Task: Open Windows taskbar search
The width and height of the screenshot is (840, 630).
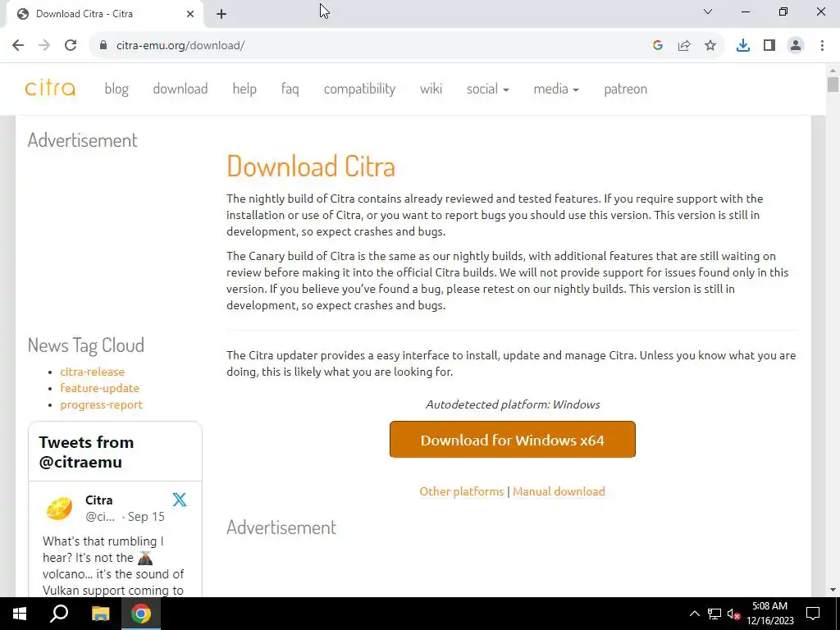Action: pyautogui.click(x=59, y=614)
